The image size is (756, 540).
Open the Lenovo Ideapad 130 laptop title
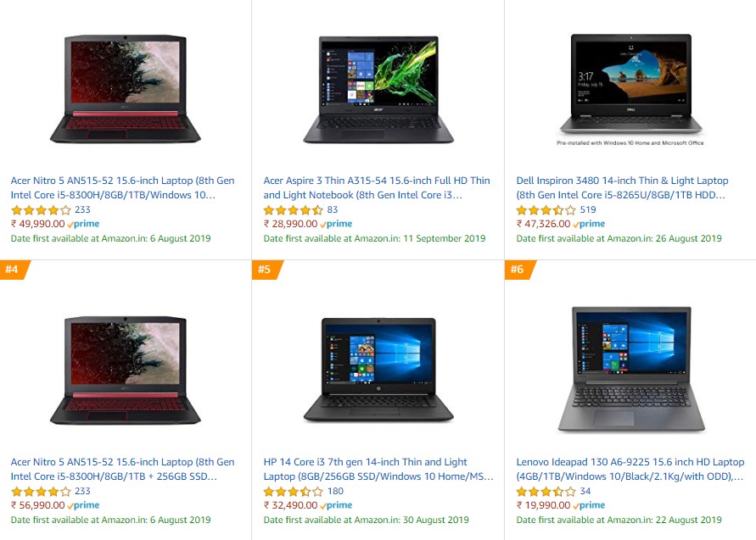630,469
